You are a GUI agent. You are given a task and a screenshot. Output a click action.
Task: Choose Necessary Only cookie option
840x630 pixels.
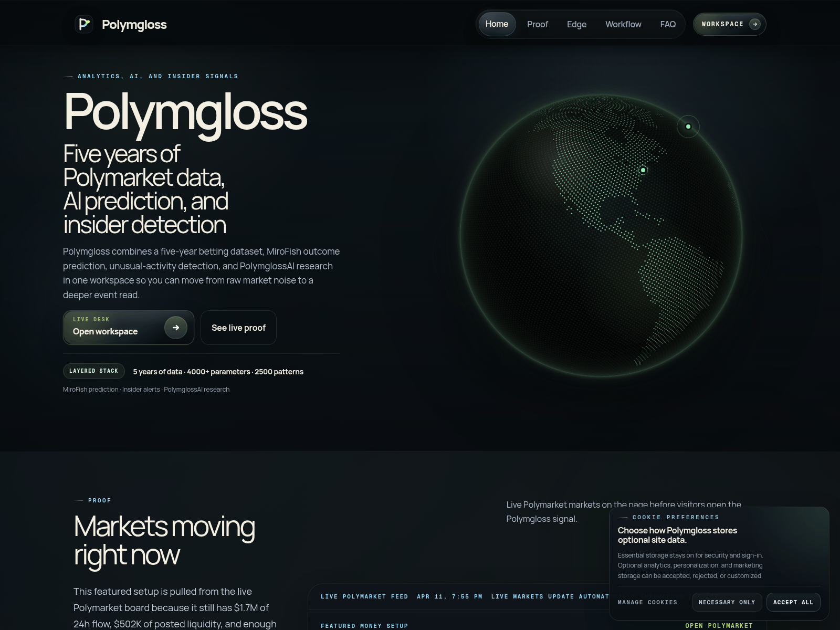click(x=727, y=602)
